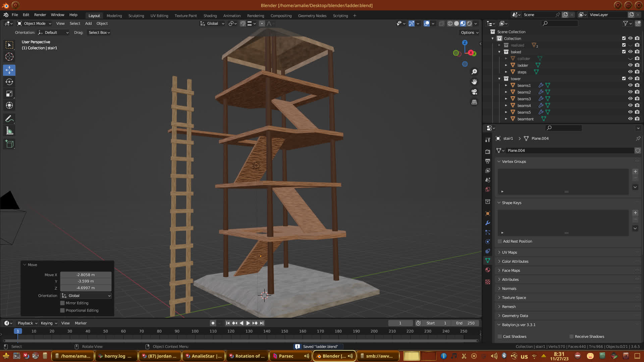Click the viewport Options button
Image resolution: width=644 pixels, height=362 pixels.
click(x=469, y=33)
